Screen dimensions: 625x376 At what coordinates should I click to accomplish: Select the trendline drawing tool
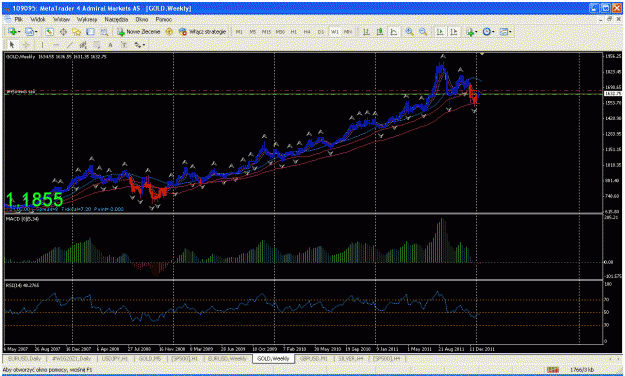pos(69,45)
